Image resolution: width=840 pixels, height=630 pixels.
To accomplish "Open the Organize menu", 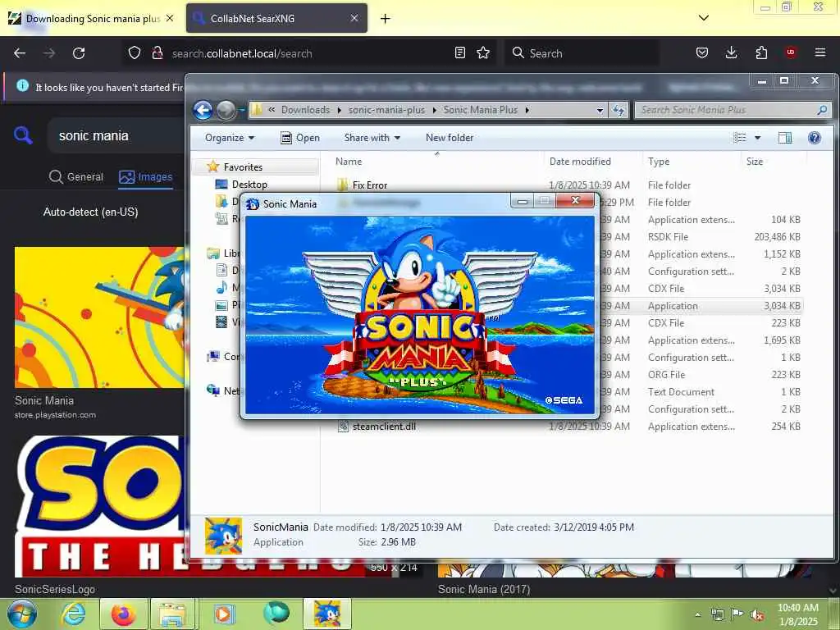I will (x=230, y=138).
